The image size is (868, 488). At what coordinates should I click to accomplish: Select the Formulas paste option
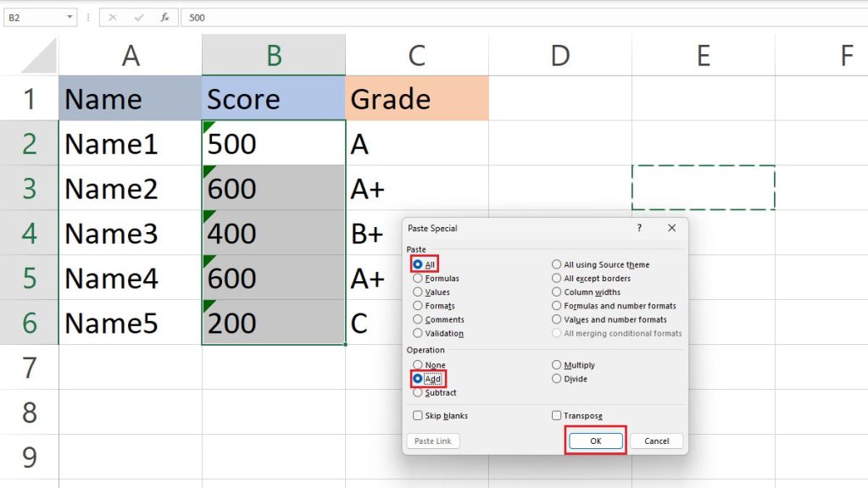coord(417,278)
